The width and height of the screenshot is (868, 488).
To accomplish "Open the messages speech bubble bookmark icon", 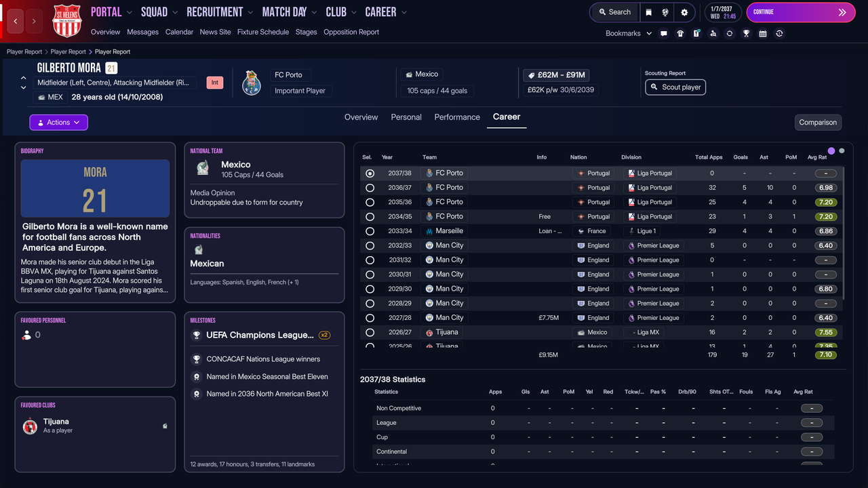I will (x=664, y=33).
